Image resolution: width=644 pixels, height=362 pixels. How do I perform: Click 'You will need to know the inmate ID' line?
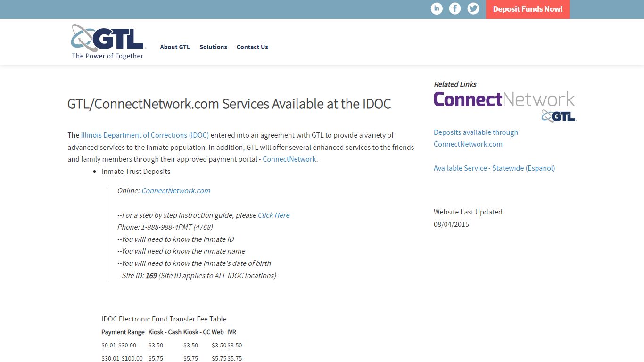coord(176,239)
